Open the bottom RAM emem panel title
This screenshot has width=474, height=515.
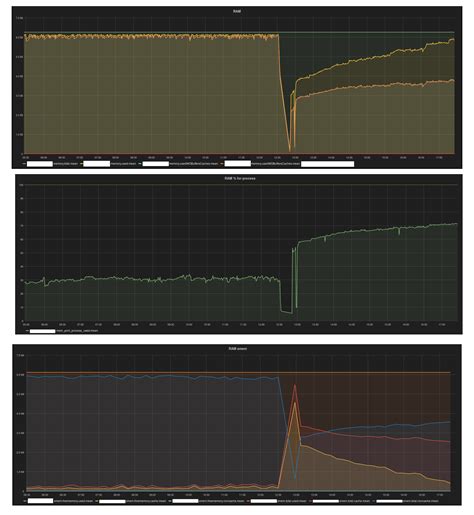click(237, 349)
